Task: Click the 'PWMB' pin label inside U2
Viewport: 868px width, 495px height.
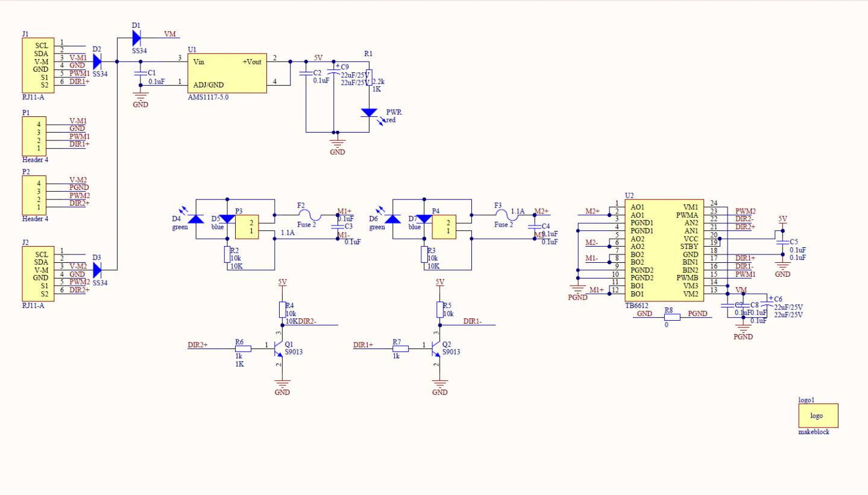Action: click(x=687, y=278)
